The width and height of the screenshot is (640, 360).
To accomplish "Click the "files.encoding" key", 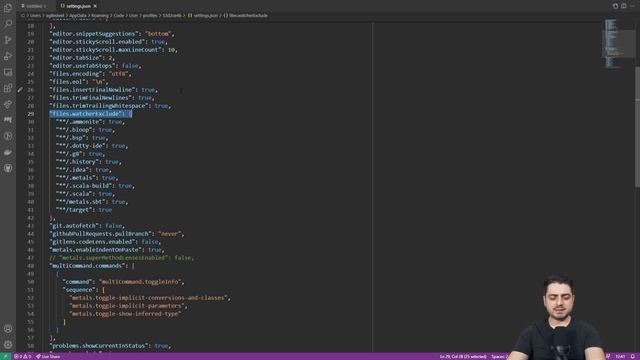I will [x=76, y=74].
